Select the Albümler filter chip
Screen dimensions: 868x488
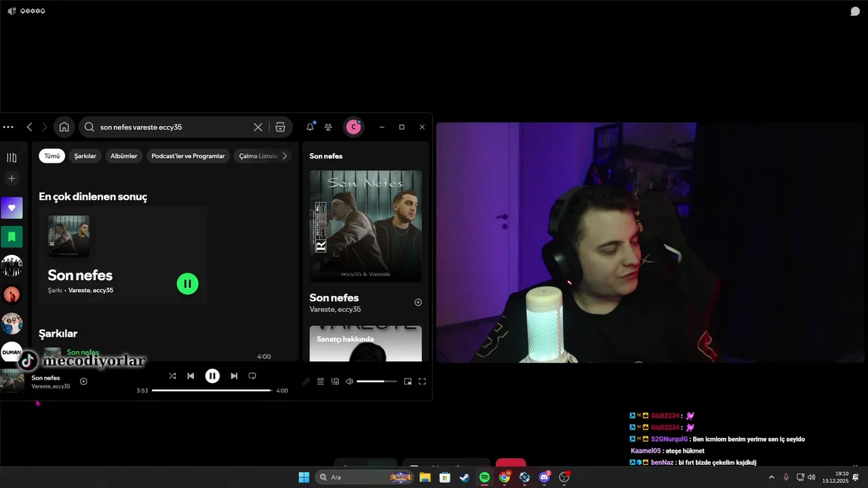tap(124, 156)
